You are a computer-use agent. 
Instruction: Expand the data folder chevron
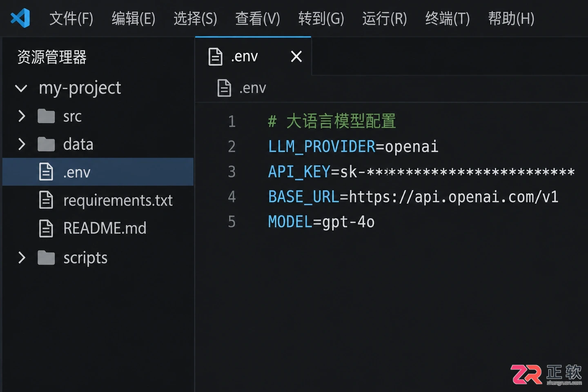pyautogui.click(x=22, y=144)
